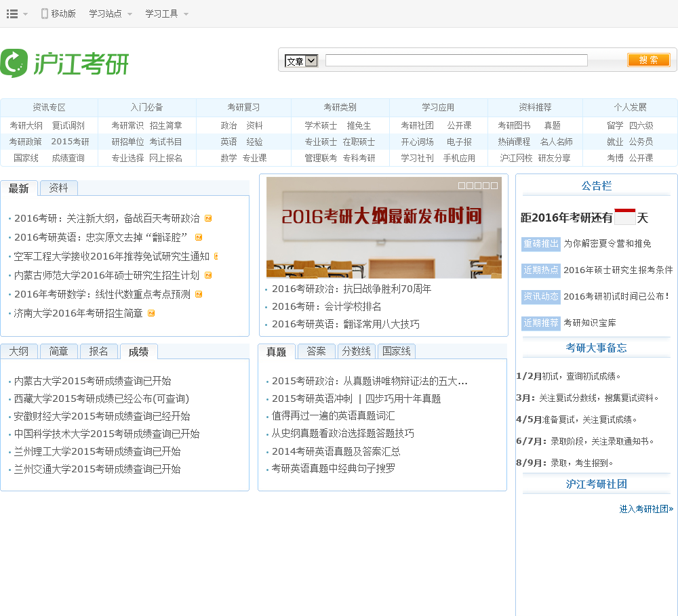Open the 文章 search type dropdown
Image resolution: width=678 pixels, height=616 pixels.
click(302, 61)
